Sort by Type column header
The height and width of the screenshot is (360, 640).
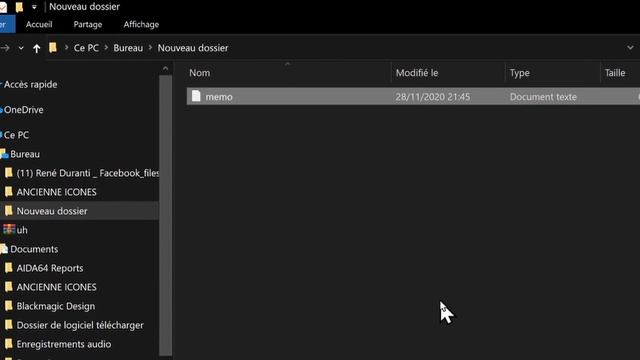(x=520, y=73)
